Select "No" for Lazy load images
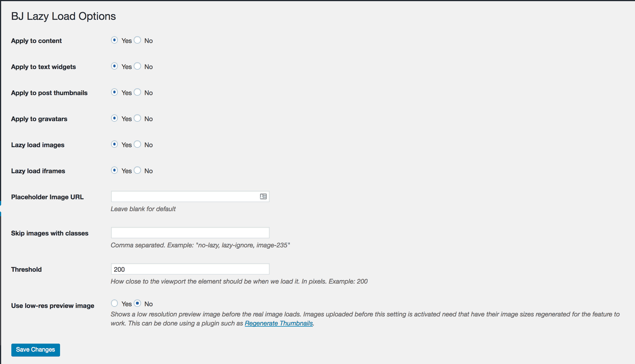This screenshot has width=635, height=364. click(137, 144)
